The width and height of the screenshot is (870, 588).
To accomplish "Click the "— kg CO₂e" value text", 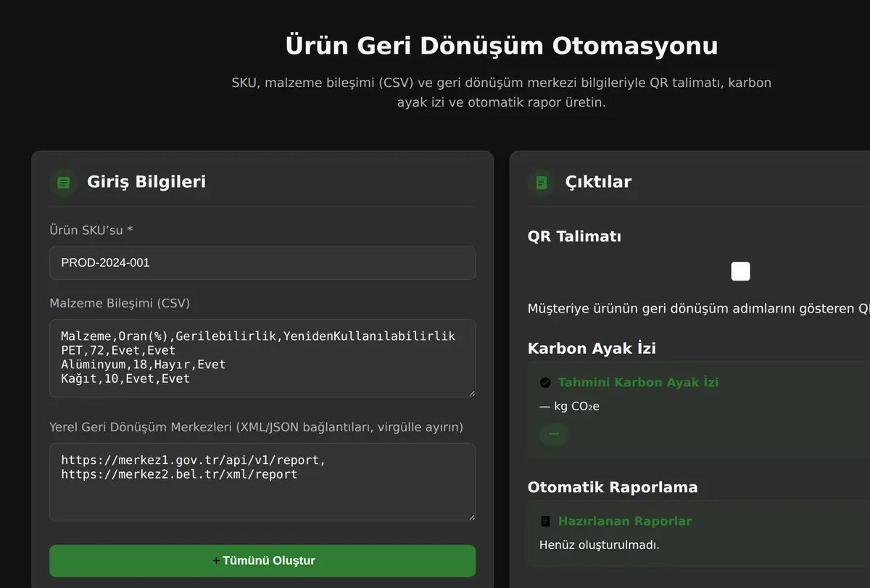I will click(569, 406).
